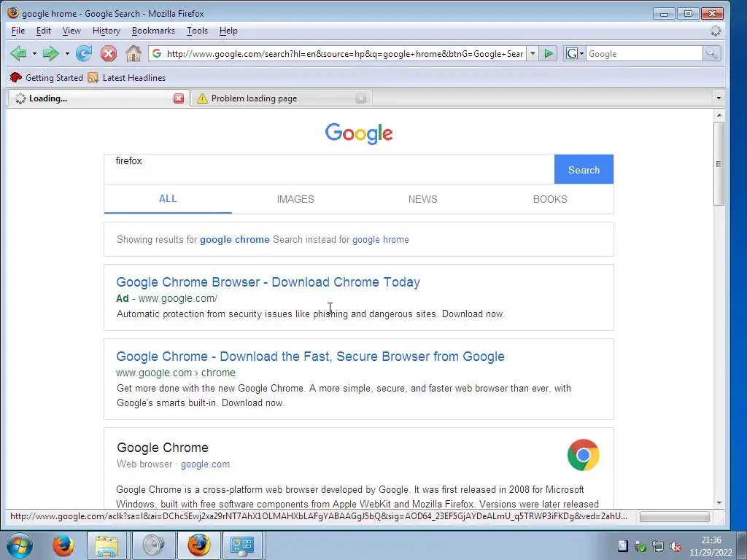Click the magnifier icon in the search box
Viewport: 747px width, 560px height.
711,53
